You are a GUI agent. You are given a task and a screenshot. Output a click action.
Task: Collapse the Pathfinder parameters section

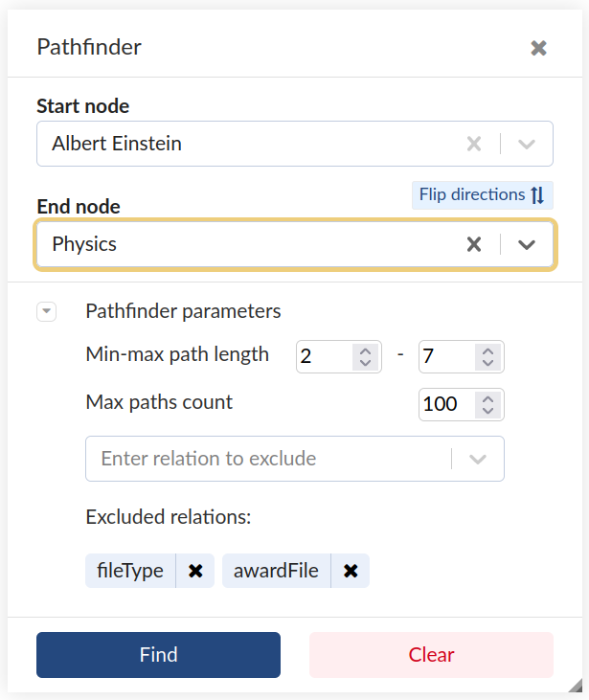(x=47, y=311)
